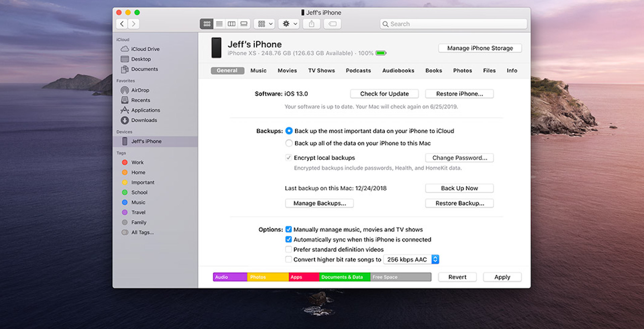Click Back Up Now button
The width and height of the screenshot is (644, 329).
(x=460, y=188)
